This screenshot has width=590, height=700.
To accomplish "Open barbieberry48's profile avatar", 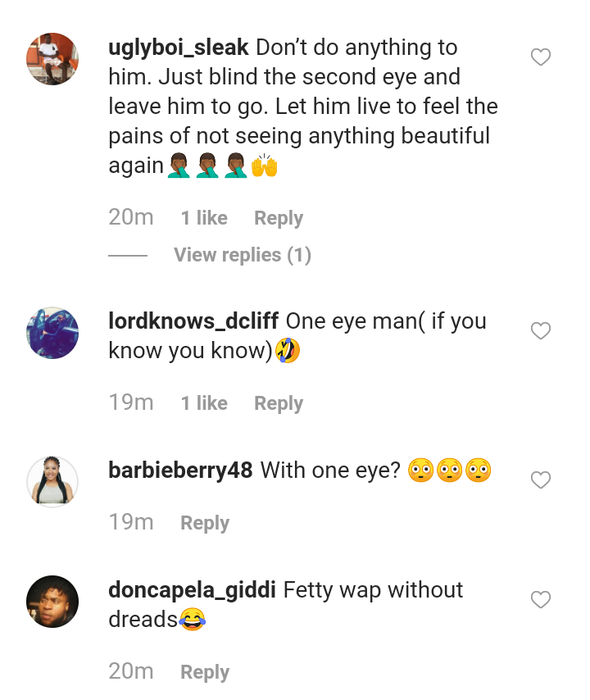I will tap(52, 482).
